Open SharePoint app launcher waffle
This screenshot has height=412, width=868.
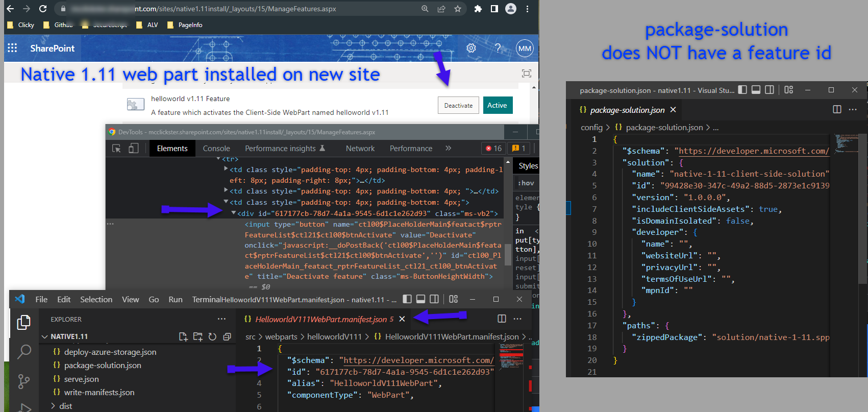click(x=12, y=48)
